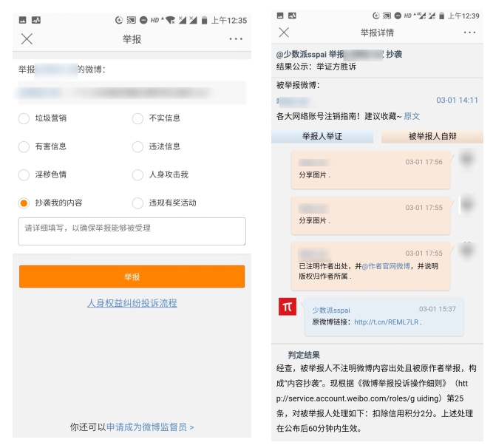Close the 举报详情 page

click(x=284, y=32)
